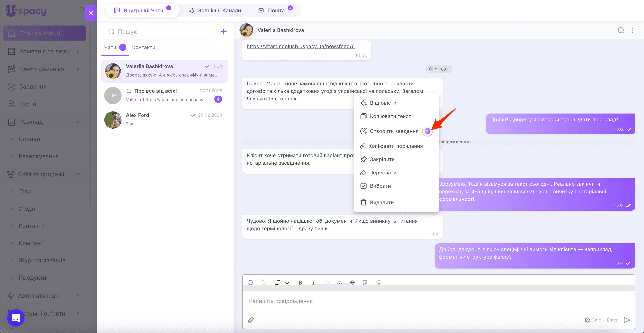644x333 pixels.
Task: Open search in conversation header
Action: click(621, 30)
